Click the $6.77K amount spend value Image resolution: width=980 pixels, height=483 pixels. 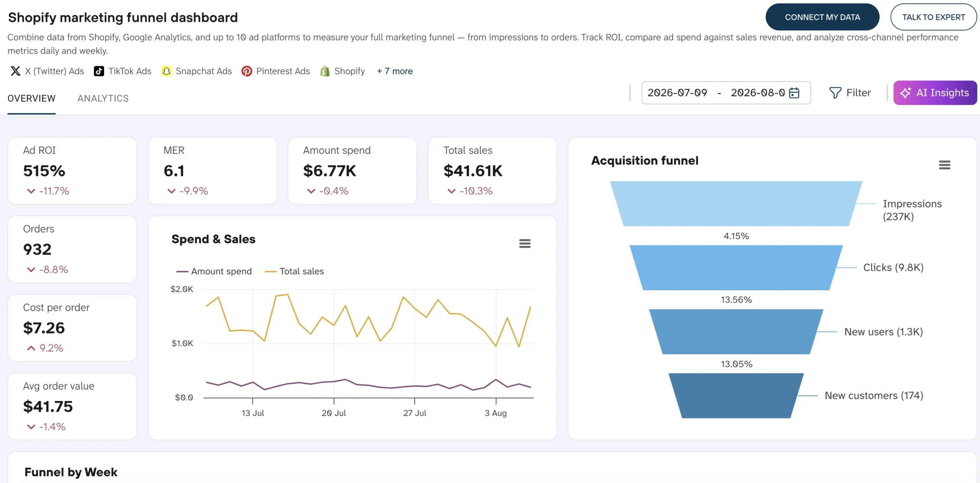[330, 171]
